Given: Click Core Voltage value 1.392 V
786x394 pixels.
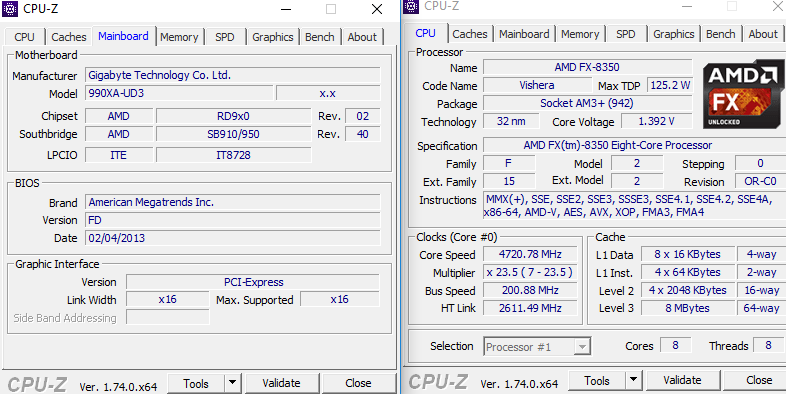Looking at the screenshot, I should click(x=657, y=121).
